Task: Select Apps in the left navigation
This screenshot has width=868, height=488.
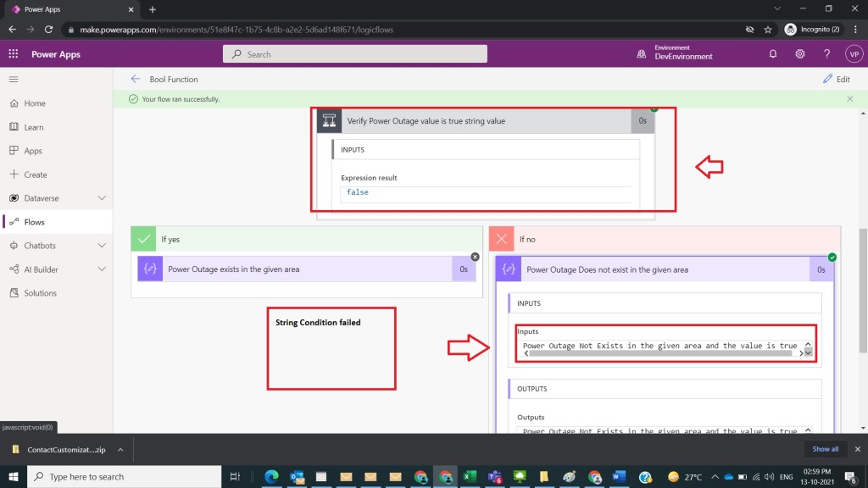Action: [33, 151]
